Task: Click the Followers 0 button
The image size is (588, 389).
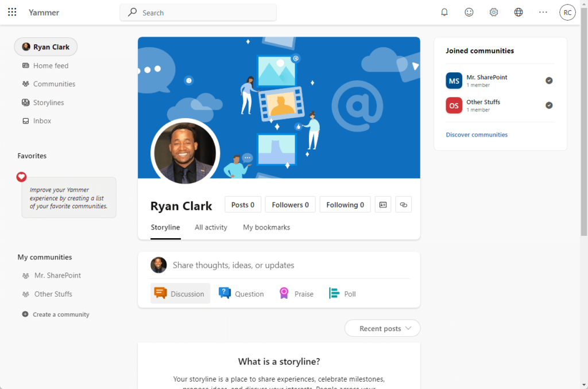Action: click(x=290, y=205)
